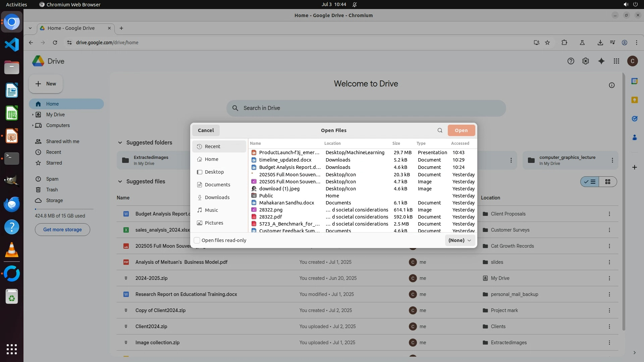Launch VLC from the dock
644x362 pixels.
(12, 250)
